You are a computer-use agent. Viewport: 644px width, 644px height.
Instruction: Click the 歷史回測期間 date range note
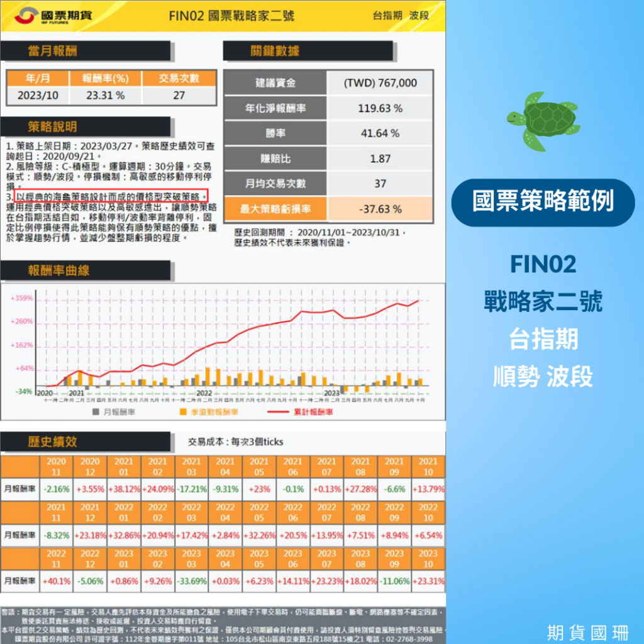pos(319,233)
